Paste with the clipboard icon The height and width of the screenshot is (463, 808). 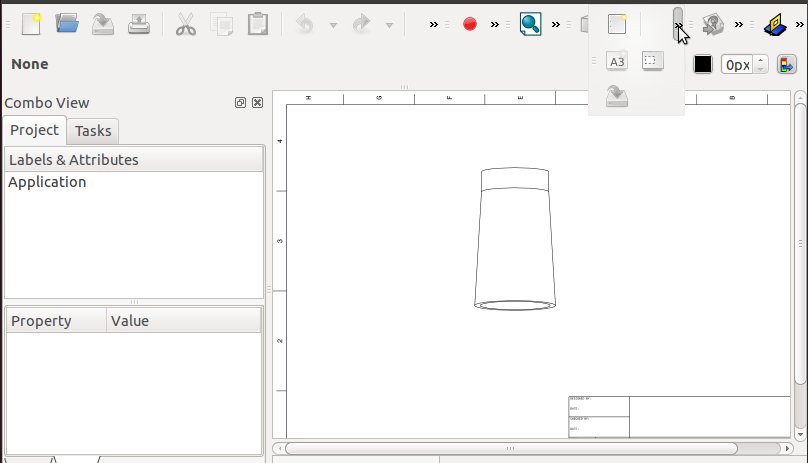(x=258, y=24)
